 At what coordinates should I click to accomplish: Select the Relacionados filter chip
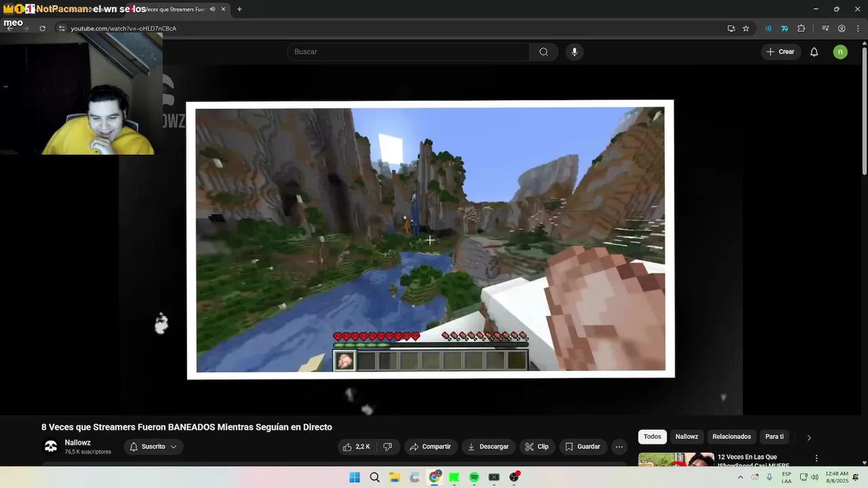732,436
